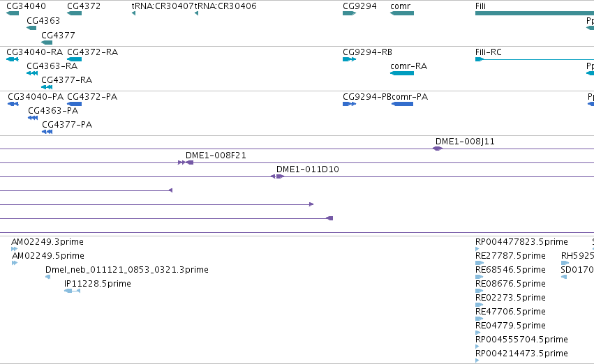594x364 pixels.
Task: Click the RE08676.5prime EST arrow
Action: (x=480, y=291)
